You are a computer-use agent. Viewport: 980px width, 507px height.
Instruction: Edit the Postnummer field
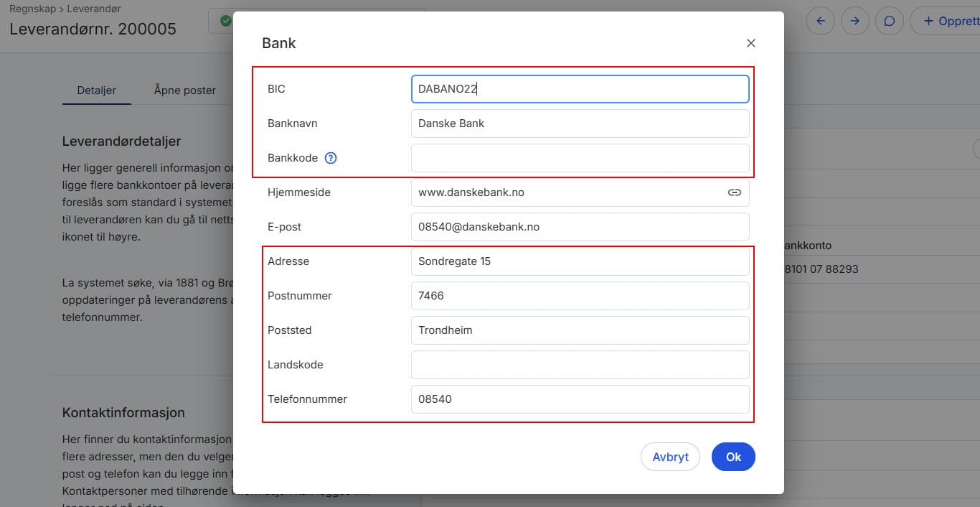click(580, 296)
